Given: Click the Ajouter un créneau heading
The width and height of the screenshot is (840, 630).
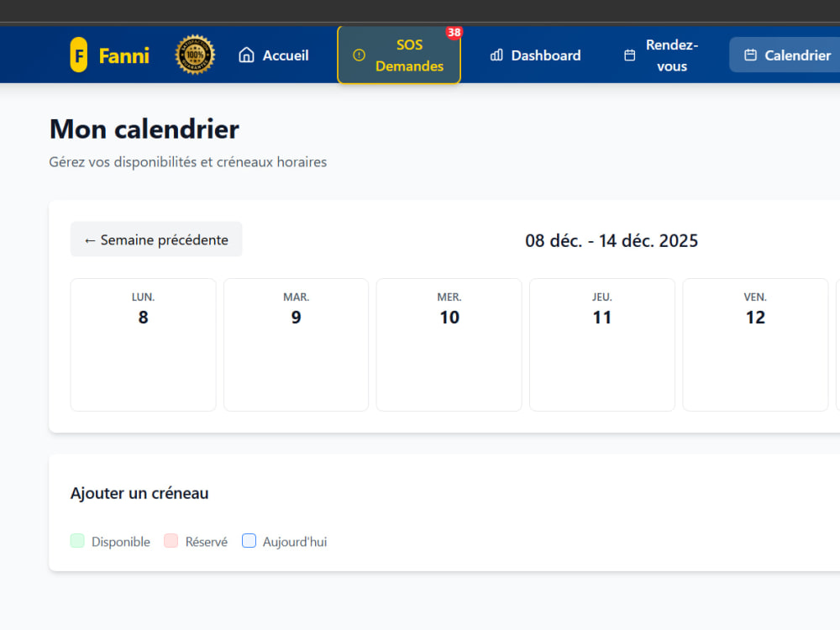Looking at the screenshot, I should [139, 493].
